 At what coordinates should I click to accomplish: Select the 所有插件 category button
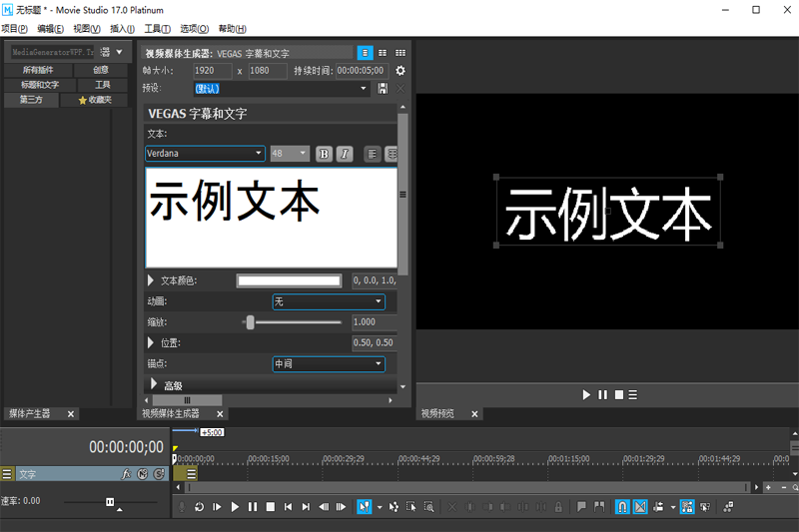click(x=38, y=70)
